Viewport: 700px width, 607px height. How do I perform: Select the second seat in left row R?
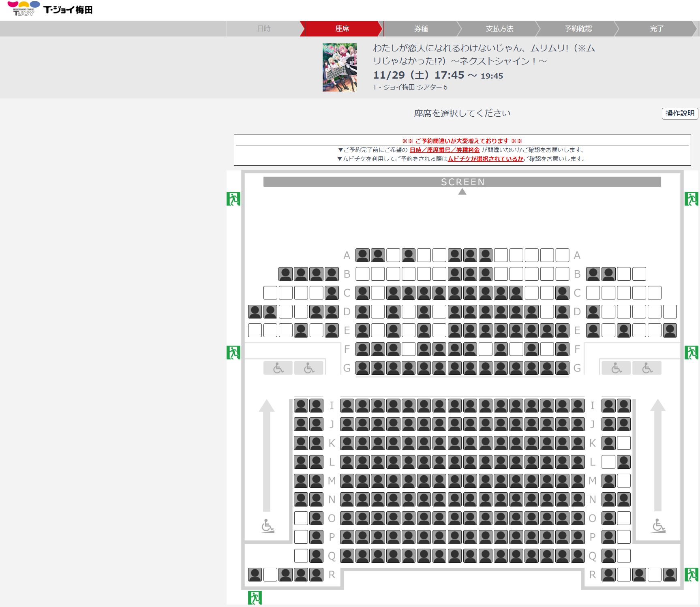(270, 574)
